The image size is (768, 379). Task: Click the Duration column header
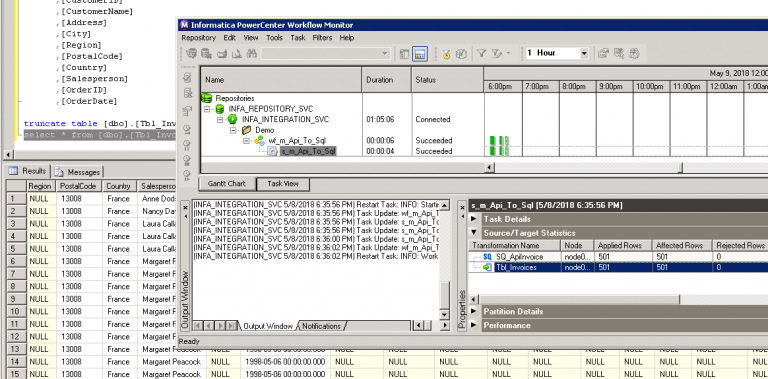(x=386, y=80)
